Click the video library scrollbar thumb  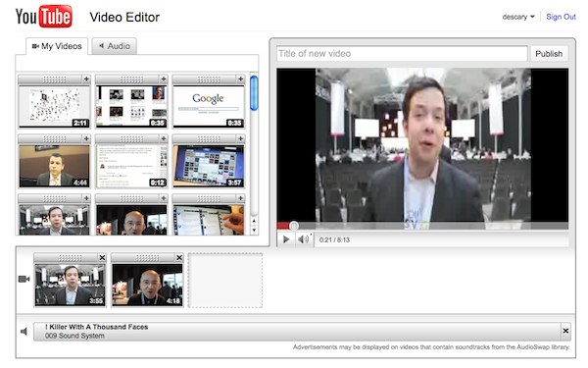pyautogui.click(x=254, y=93)
